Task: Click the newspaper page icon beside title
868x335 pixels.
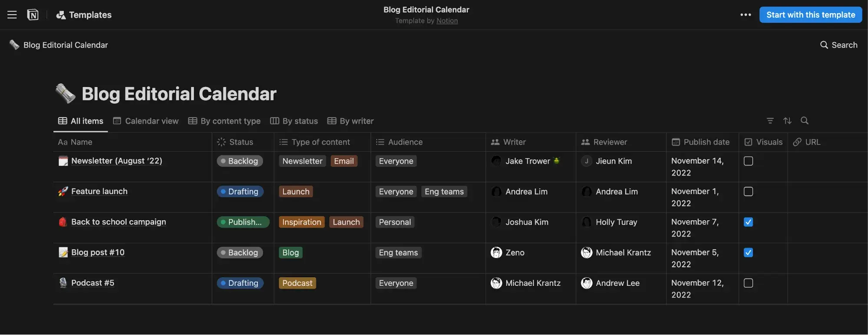Action: [66, 94]
